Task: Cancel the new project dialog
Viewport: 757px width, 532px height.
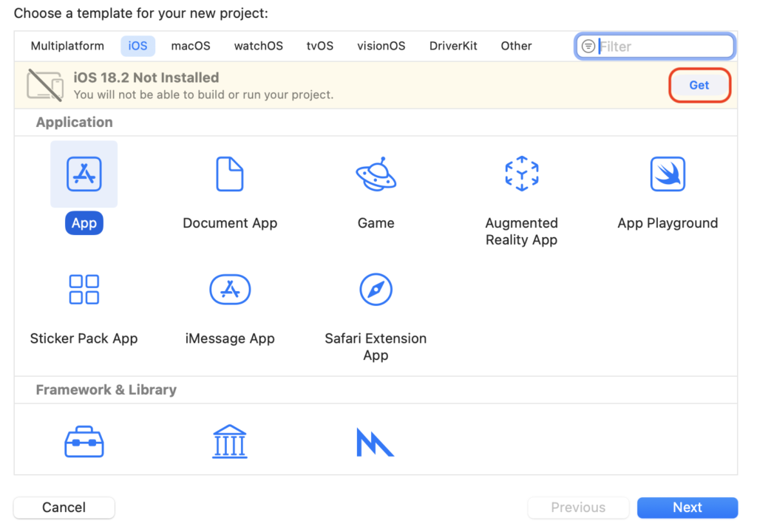Action: coord(64,508)
